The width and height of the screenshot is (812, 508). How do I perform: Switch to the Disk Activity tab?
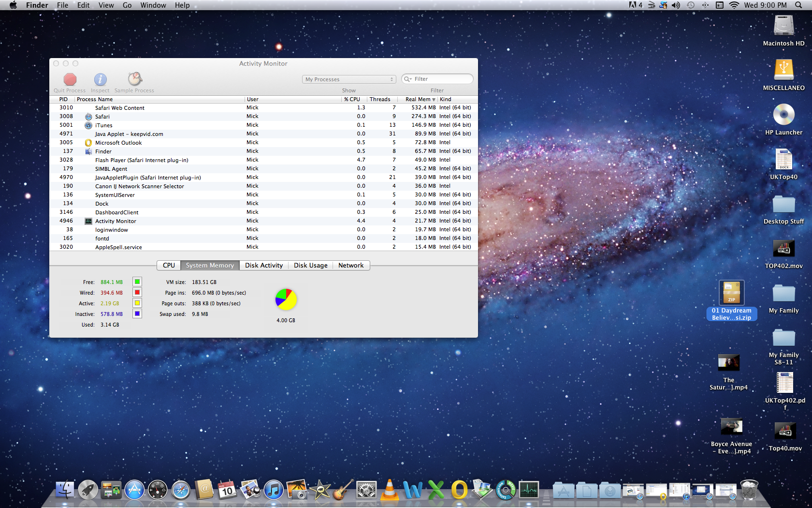263,265
